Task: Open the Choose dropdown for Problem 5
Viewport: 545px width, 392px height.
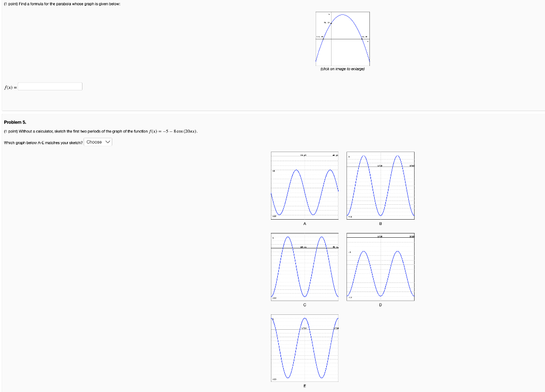Action: 98,142
